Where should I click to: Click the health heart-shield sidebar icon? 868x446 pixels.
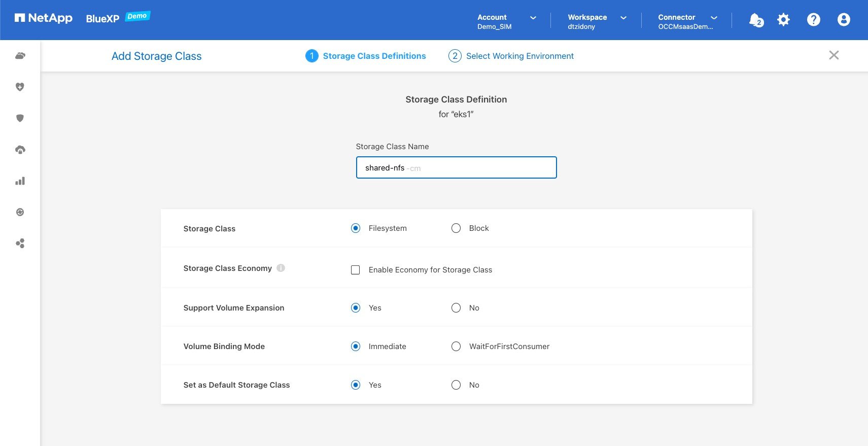[20, 87]
